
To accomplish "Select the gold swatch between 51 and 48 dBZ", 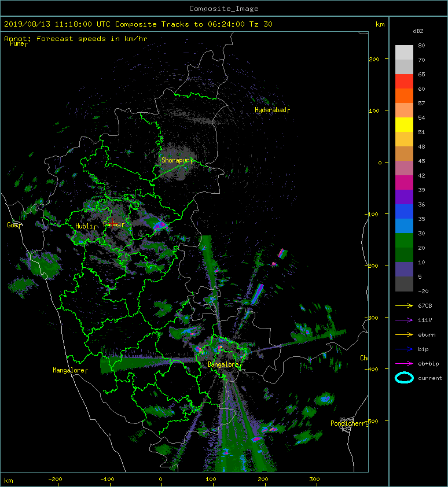I will 404,139.
